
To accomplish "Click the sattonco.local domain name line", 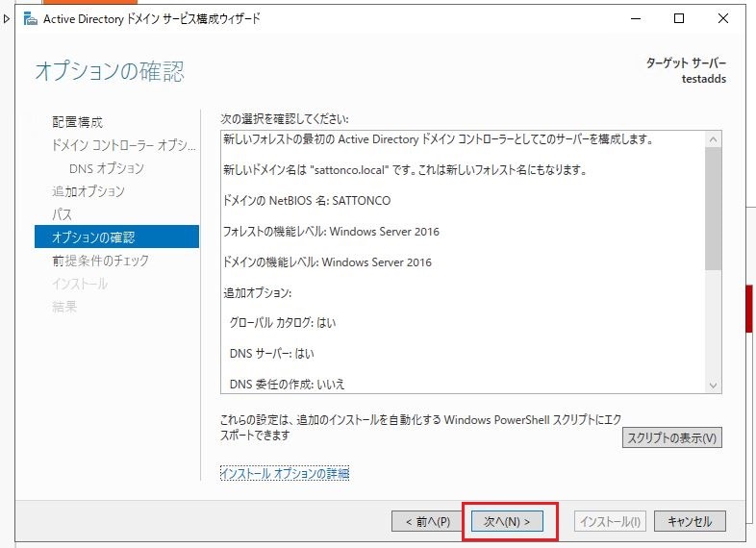I will 405,169.
